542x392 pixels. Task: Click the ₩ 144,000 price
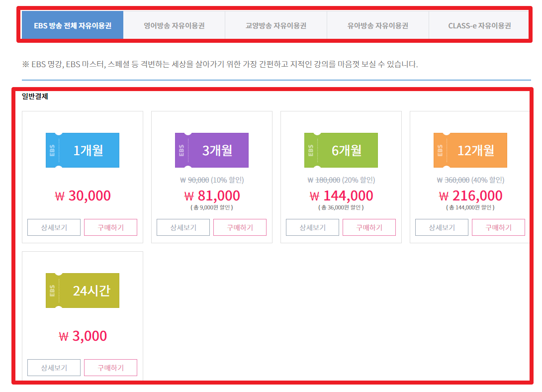click(x=341, y=196)
